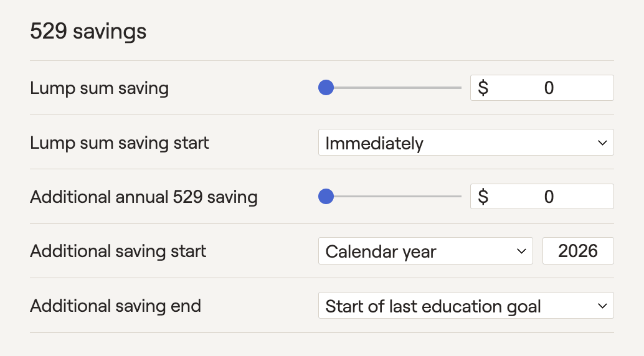Image resolution: width=644 pixels, height=356 pixels.
Task: Click the Additional annual 529 saving slider handle
Action: point(326,197)
